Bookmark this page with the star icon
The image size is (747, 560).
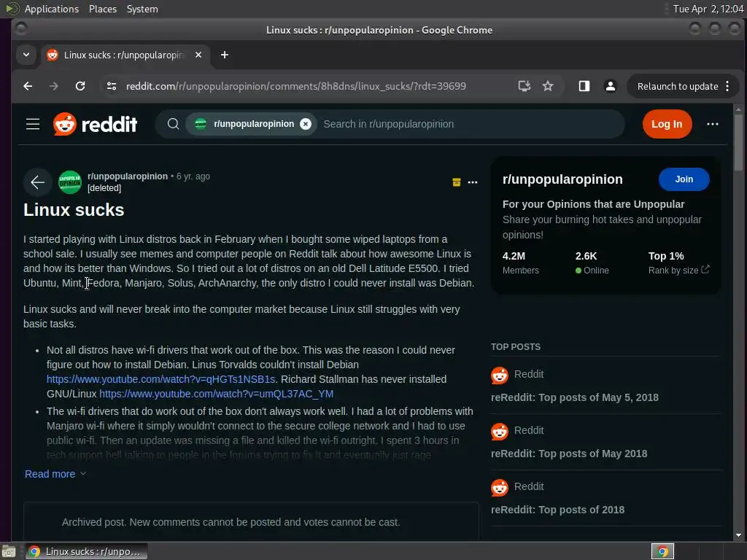point(548,86)
